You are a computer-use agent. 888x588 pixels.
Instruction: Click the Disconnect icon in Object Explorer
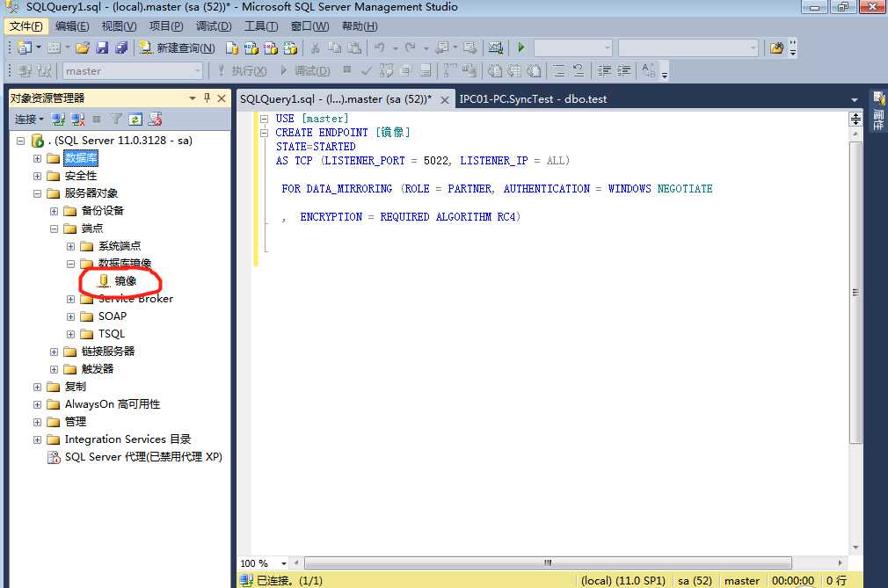pyautogui.click(x=77, y=120)
